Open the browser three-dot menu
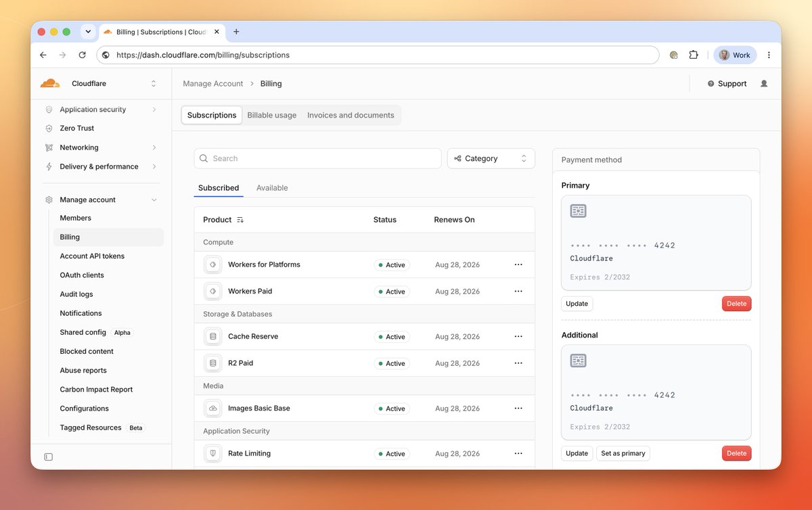812x510 pixels. click(x=769, y=55)
